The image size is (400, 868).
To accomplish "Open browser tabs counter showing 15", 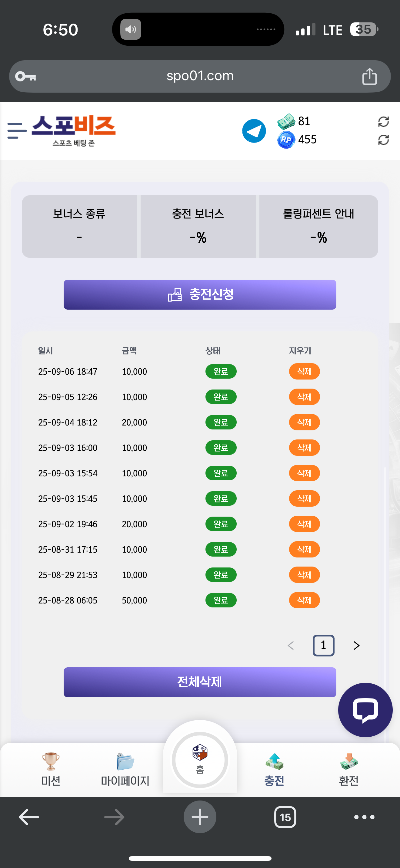I will pos(285,817).
